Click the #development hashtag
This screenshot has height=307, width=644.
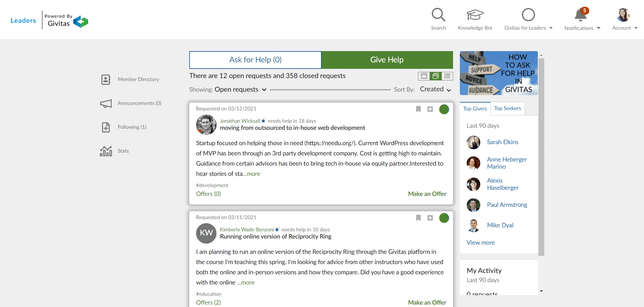(212, 185)
